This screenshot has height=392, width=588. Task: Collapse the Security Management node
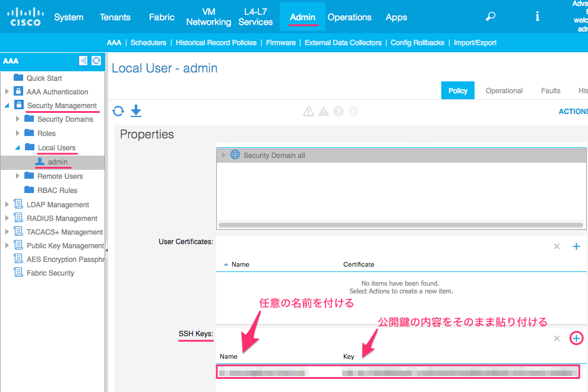tap(7, 105)
